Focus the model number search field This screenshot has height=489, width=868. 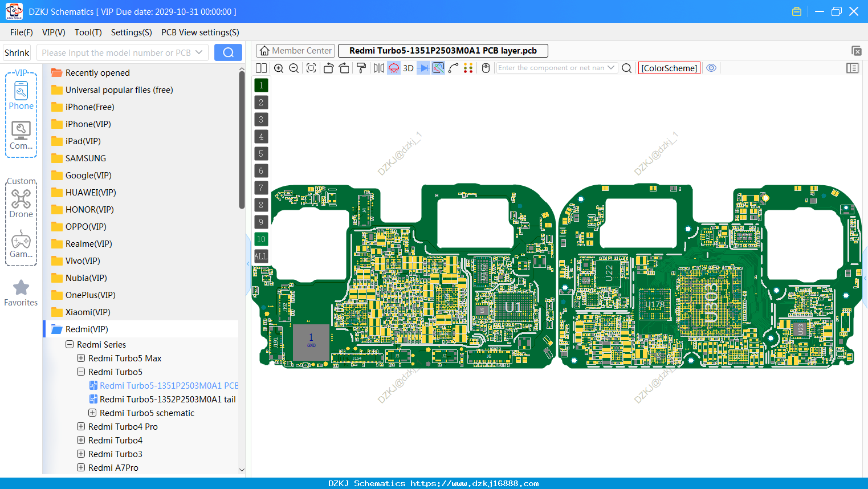point(116,52)
